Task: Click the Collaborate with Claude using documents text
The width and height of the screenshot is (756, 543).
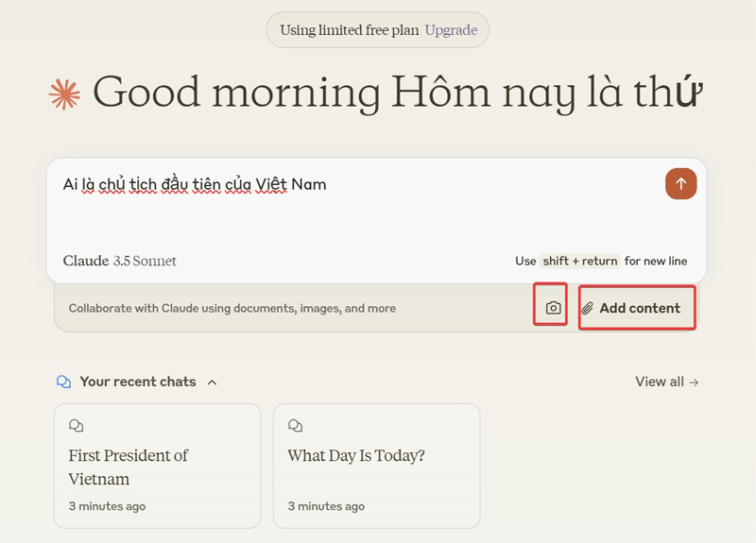Action: [232, 308]
